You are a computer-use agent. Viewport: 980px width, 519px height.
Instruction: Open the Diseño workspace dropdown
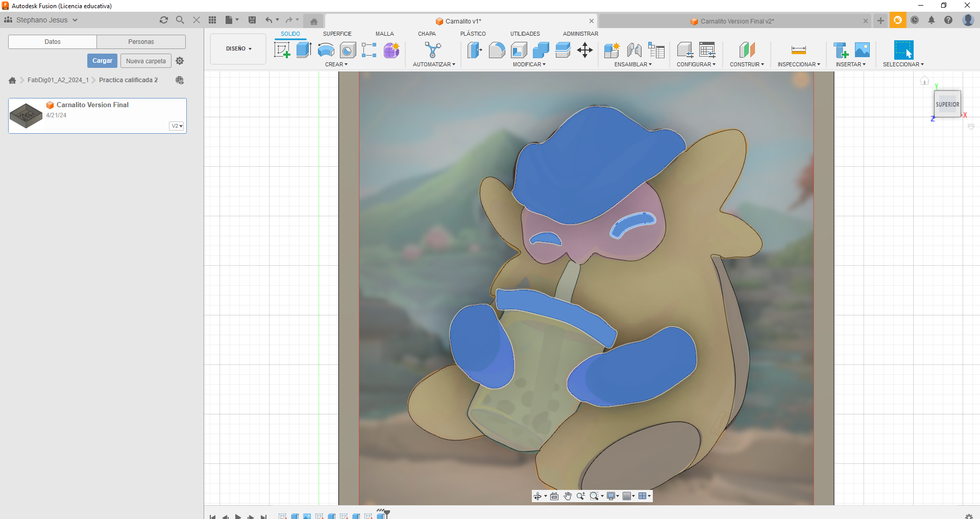[238, 49]
